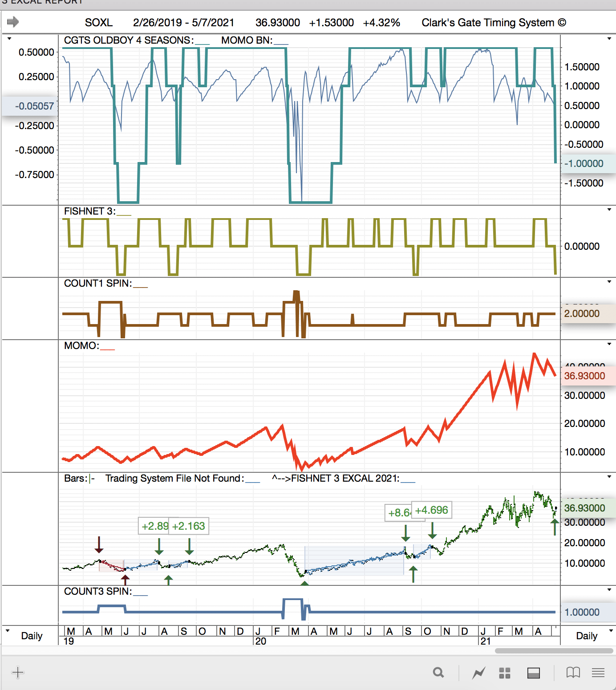
Task: Open the book icon in the bottom toolbar
Action: click(573, 673)
